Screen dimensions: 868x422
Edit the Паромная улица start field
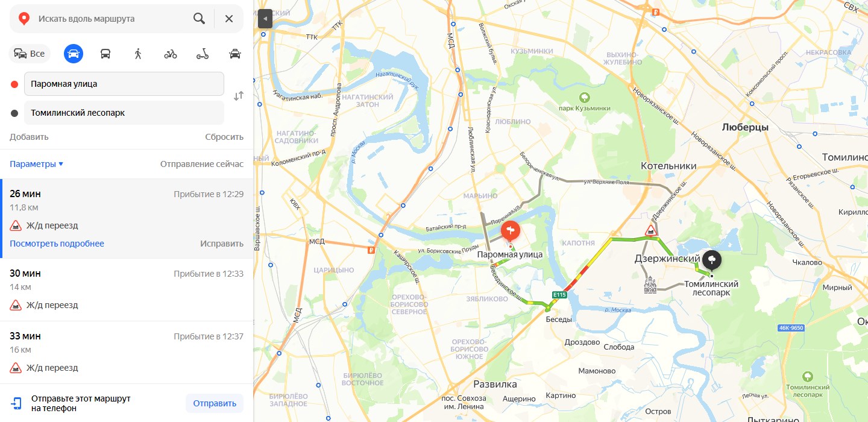coord(124,84)
